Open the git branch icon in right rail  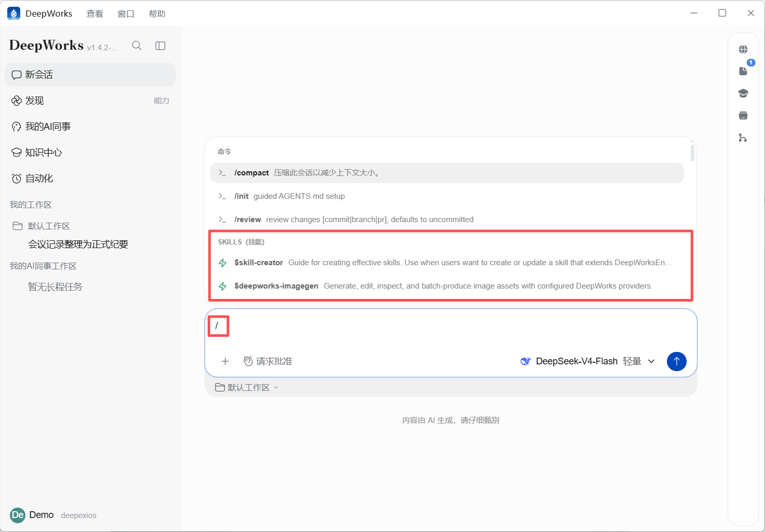click(743, 138)
